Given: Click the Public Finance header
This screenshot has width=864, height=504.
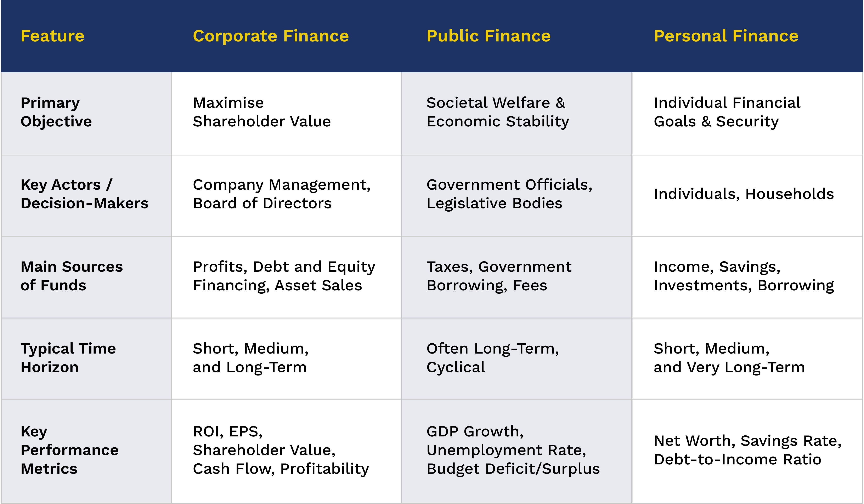Looking at the screenshot, I should pos(488,36).
